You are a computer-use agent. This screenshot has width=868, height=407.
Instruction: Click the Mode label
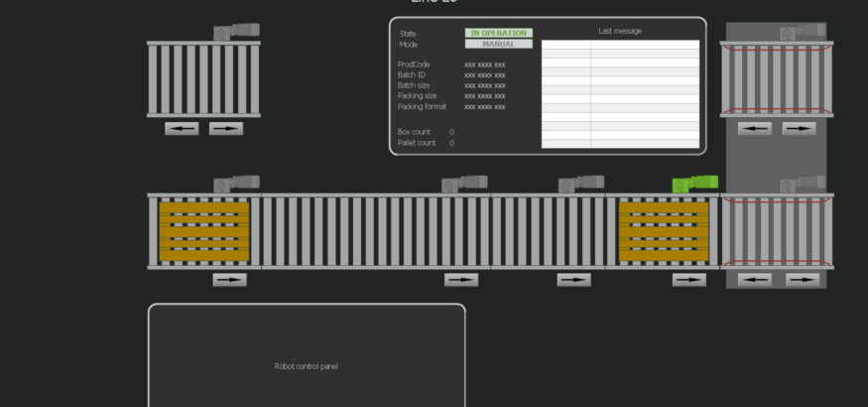(x=409, y=45)
